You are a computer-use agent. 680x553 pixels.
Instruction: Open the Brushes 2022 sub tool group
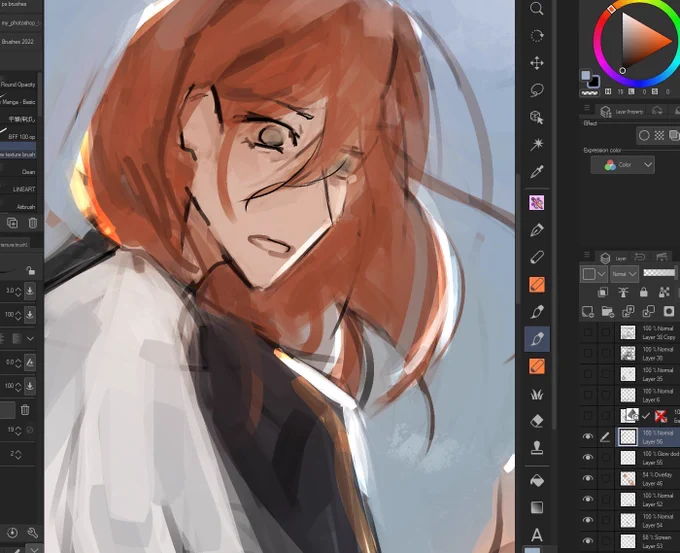(20, 42)
